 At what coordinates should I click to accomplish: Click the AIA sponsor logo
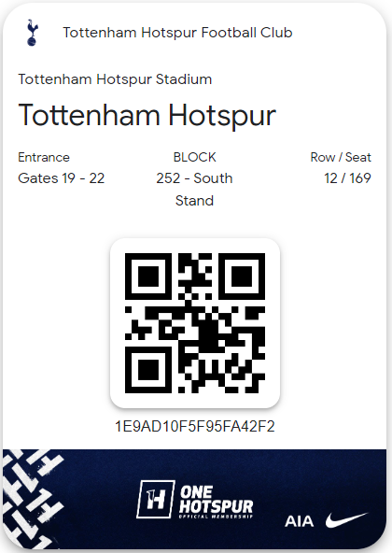(299, 521)
